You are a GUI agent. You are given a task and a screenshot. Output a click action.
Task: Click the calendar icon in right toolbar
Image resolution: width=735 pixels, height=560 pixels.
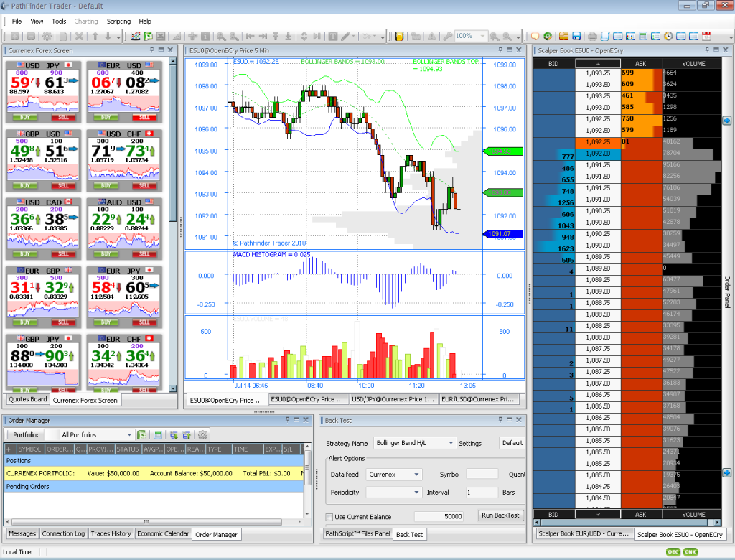tap(706, 36)
